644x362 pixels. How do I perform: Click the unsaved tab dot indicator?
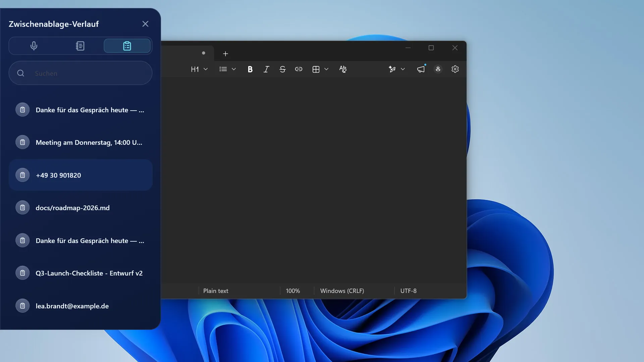pyautogui.click(x=204, y=53)
